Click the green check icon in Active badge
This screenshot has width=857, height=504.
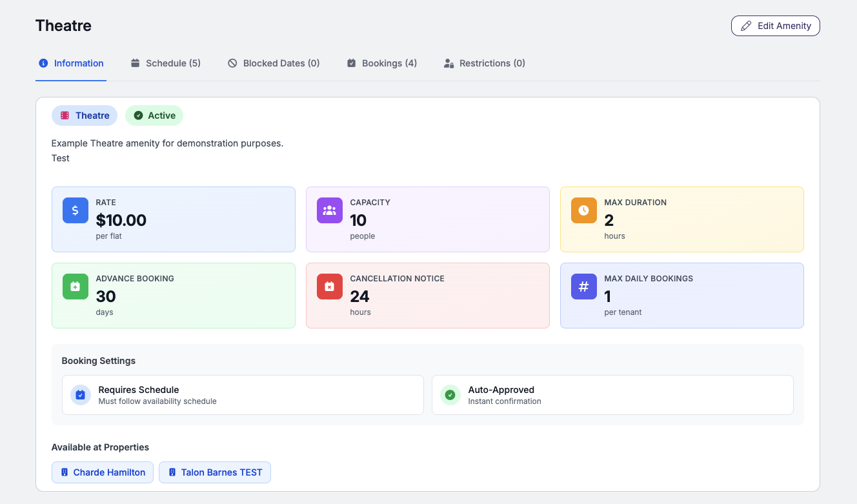pos(138,116)
